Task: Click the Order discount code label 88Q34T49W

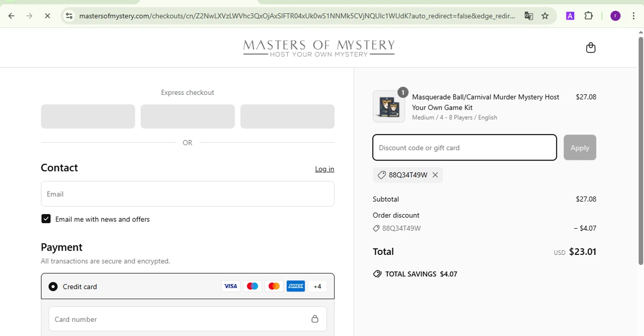Action: coord(401,228)
